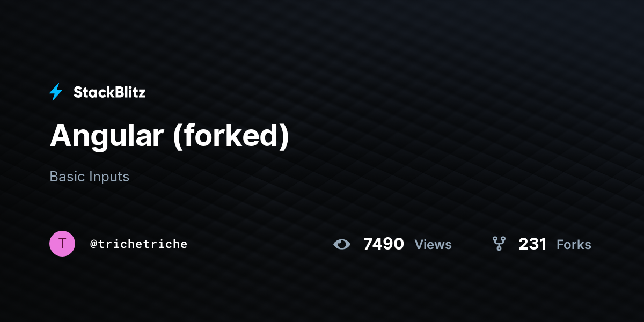Image resolution: width=644 pixels, height=322 pixels.
Task: Select the word Inputs in the description
Action: coord(109,177)
